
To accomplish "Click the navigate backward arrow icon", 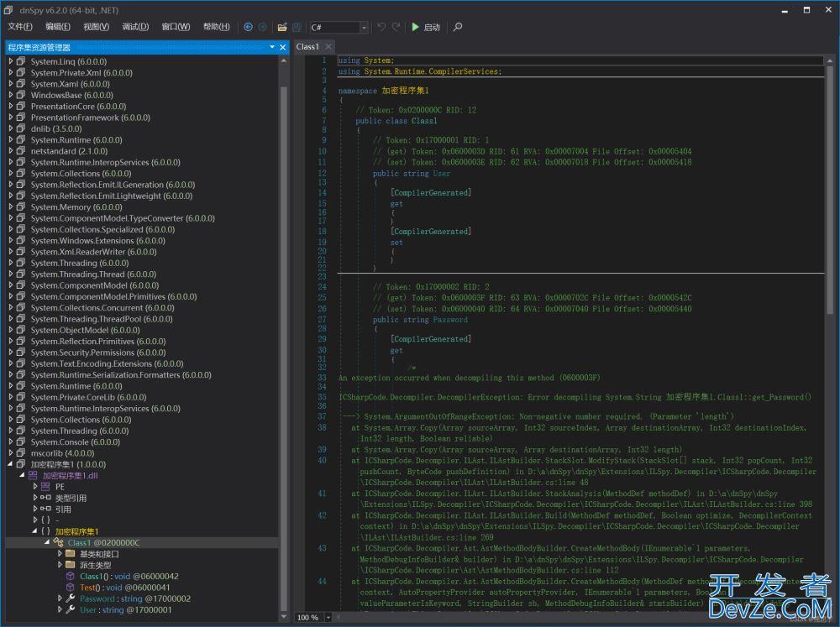I will click(x=248, y=27).
